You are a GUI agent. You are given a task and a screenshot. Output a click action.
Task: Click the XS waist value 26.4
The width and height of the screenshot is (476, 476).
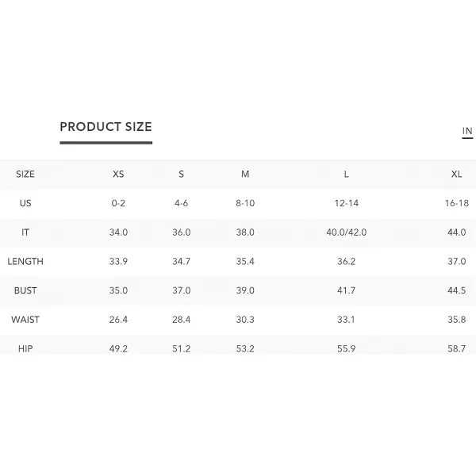(x=118, y=320)
